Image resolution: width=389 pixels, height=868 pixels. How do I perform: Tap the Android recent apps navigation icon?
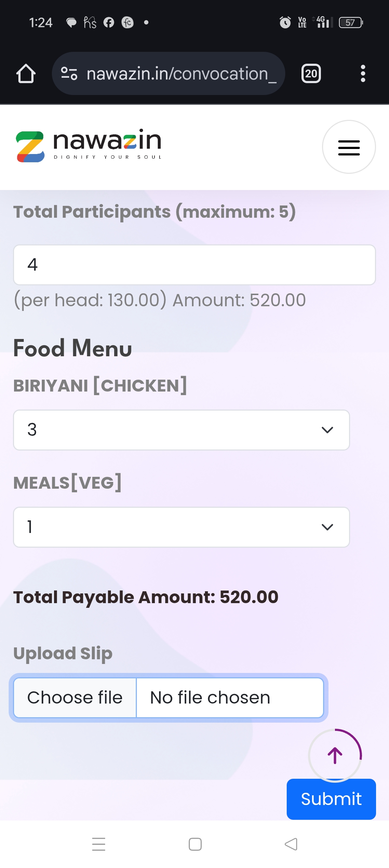pos(99,844)
